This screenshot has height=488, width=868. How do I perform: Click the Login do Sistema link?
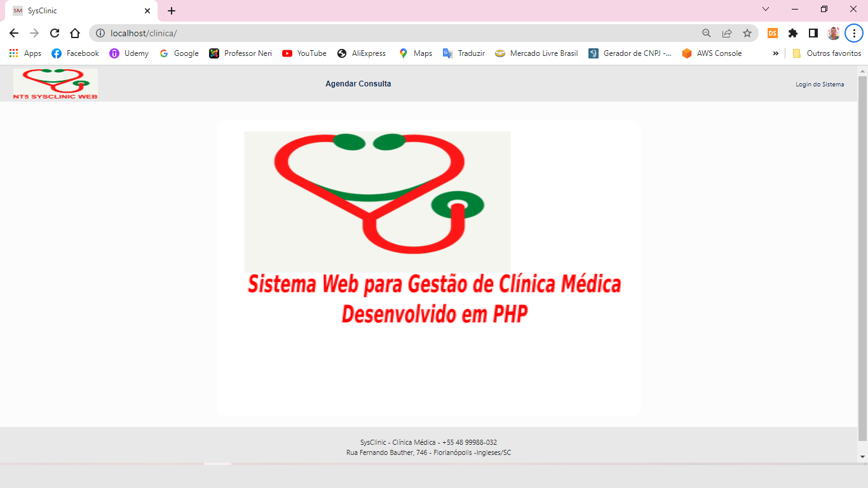point(820,85)
